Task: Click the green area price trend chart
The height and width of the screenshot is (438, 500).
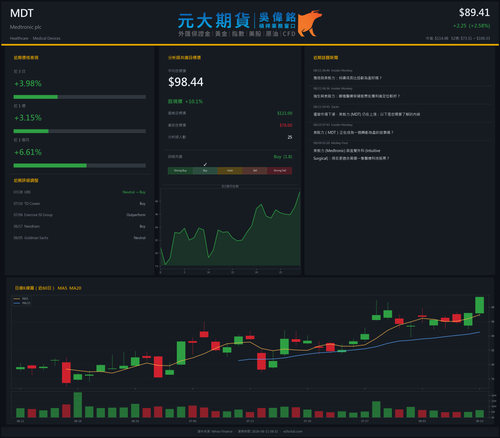Action: pyautogui.click(x=230, y=230)
